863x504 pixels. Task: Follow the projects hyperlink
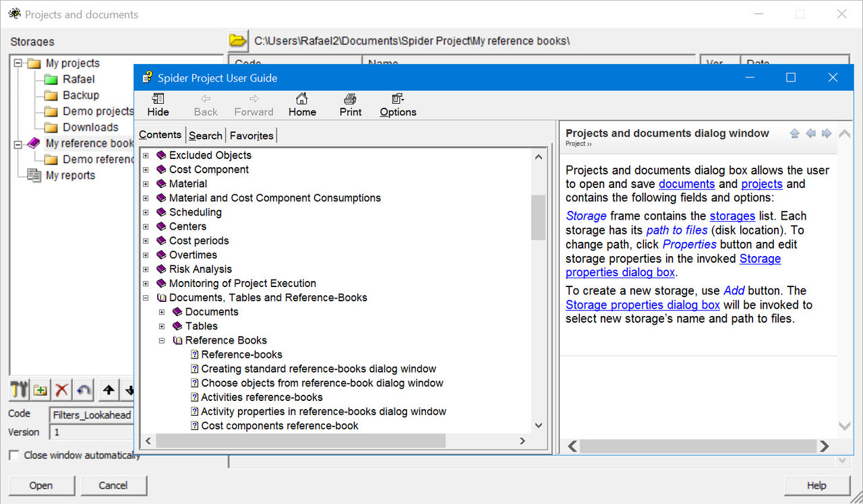[762, 184]
